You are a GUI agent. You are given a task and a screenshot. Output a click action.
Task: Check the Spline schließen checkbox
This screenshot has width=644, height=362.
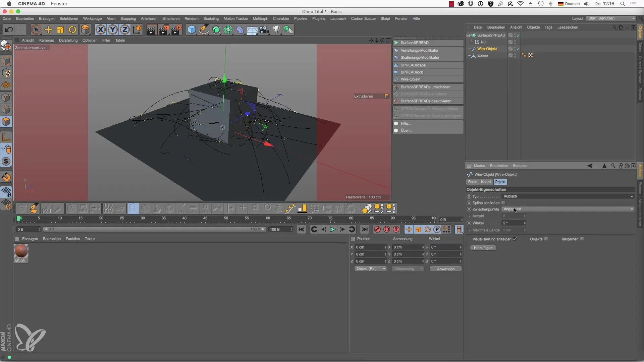pos(503,203)
